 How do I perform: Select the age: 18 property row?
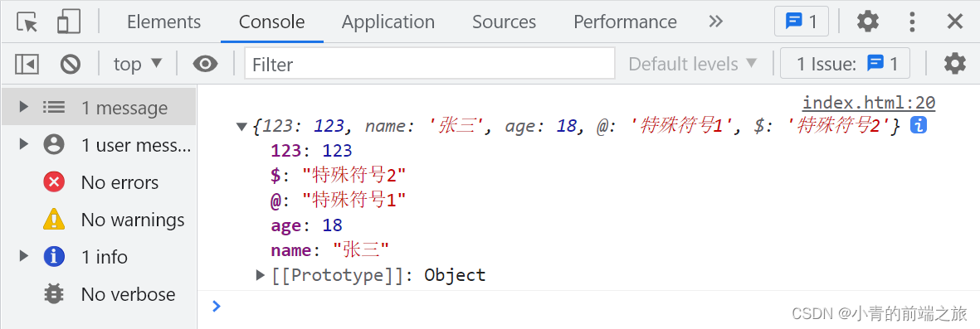[306, 225]
